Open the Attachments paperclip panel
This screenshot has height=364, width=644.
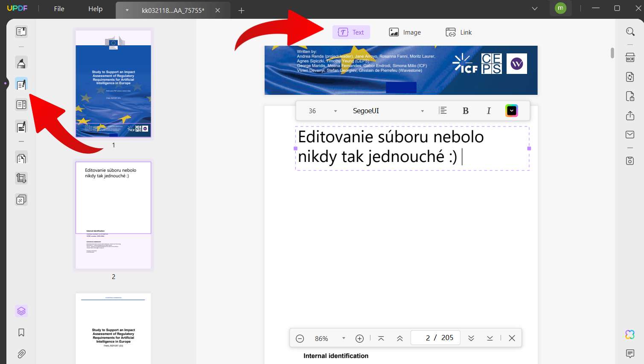(21, 354)
